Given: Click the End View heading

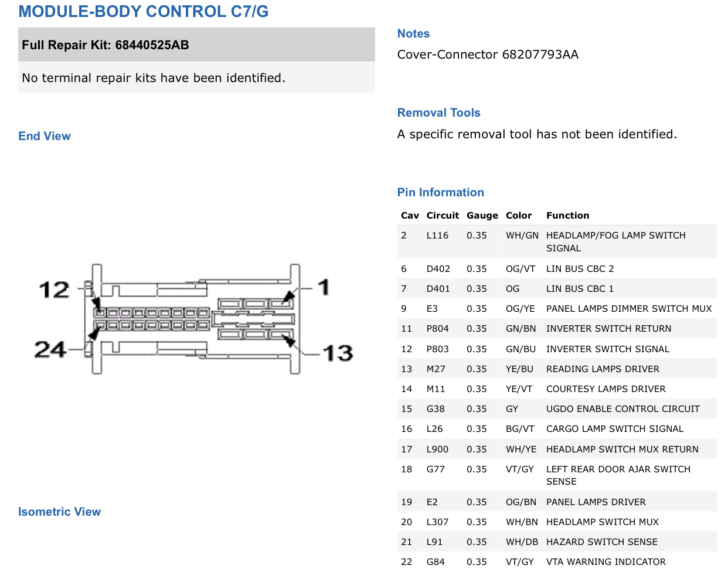Looking at the screenshot, I should [x=45, y=136].
